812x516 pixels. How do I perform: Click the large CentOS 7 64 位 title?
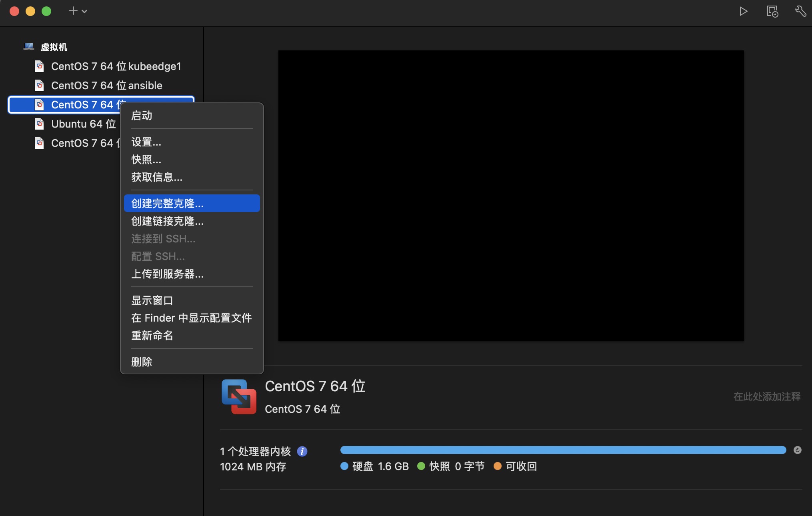point(315,386)
